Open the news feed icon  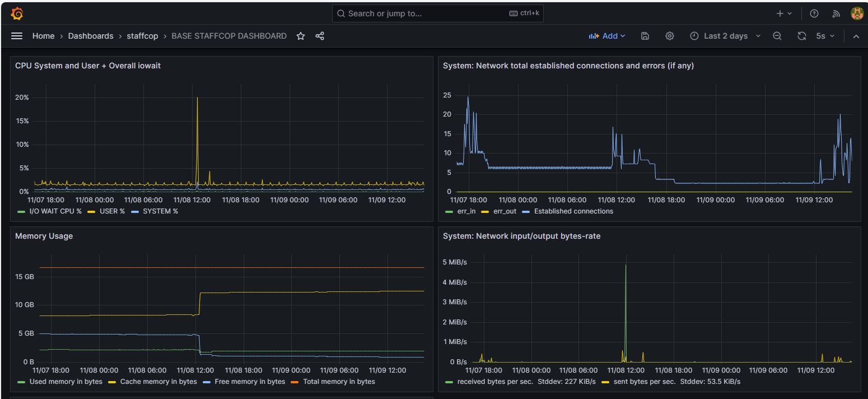[836, 13]
